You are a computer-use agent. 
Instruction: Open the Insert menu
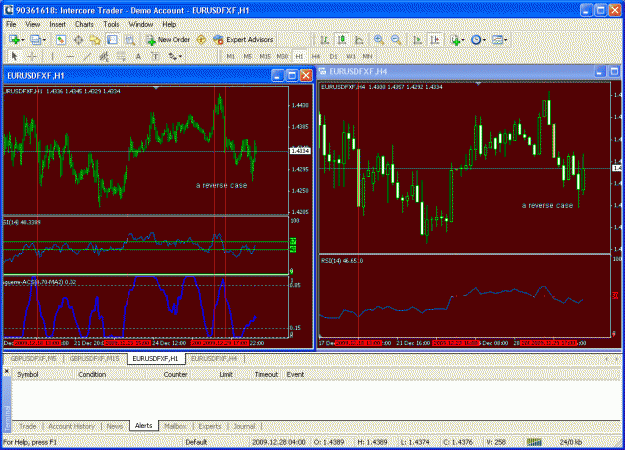[57, 24]
